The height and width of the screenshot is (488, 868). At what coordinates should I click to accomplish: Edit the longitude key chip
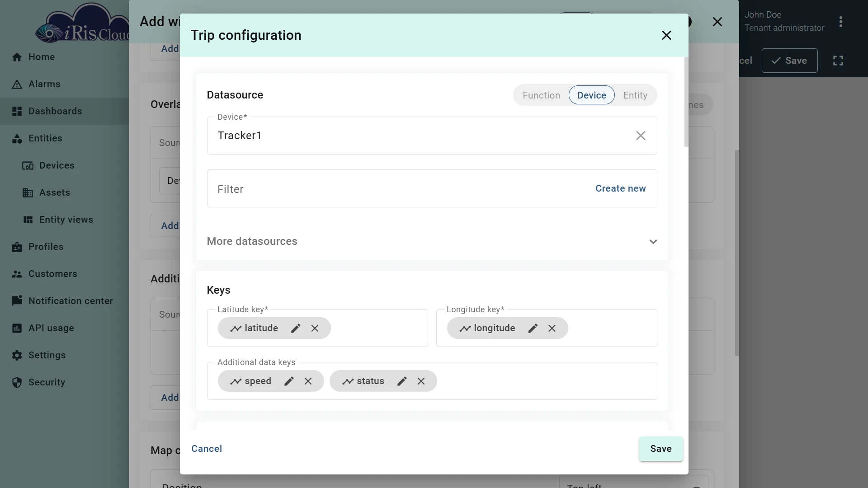(533, 328)
